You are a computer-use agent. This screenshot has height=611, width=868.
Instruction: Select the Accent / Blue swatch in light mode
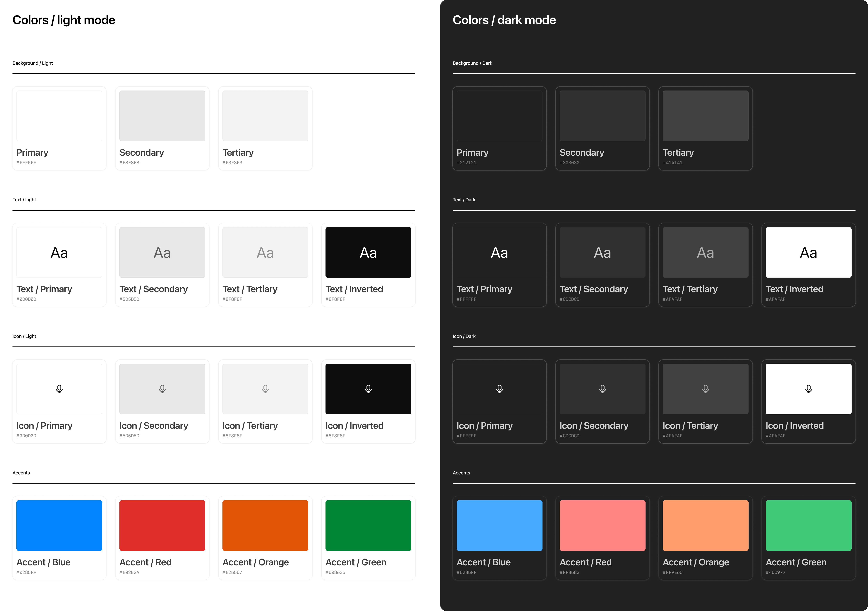(59, 525)
